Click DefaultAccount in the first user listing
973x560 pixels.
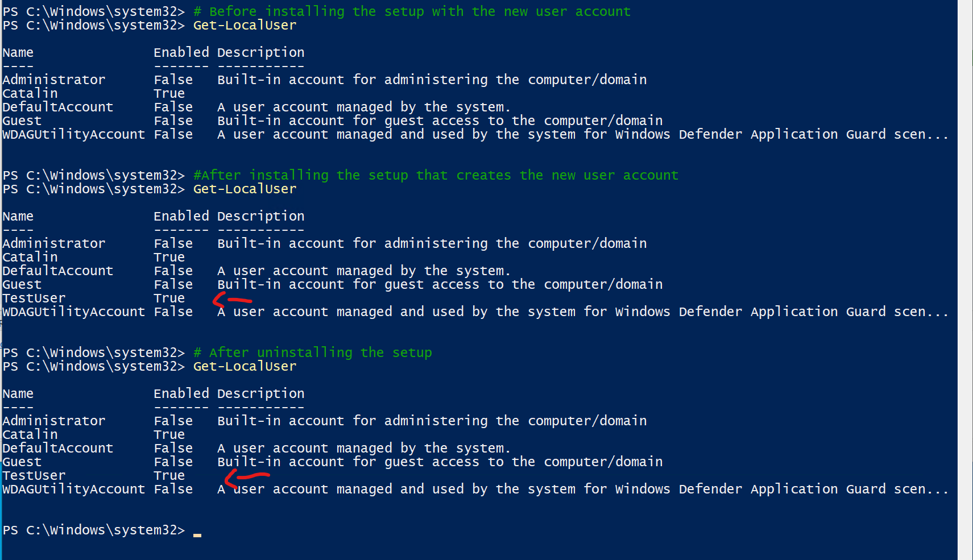(58, 107)
